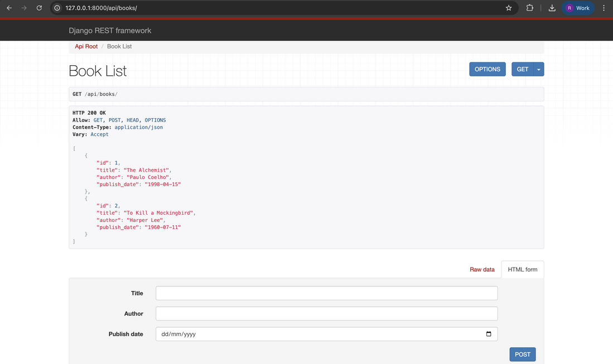Image resolution: width=613 pixels, height=364 pixels.
Task: Submit the form with the POST button
Action: pyautogui.click(x=523, y=355)
